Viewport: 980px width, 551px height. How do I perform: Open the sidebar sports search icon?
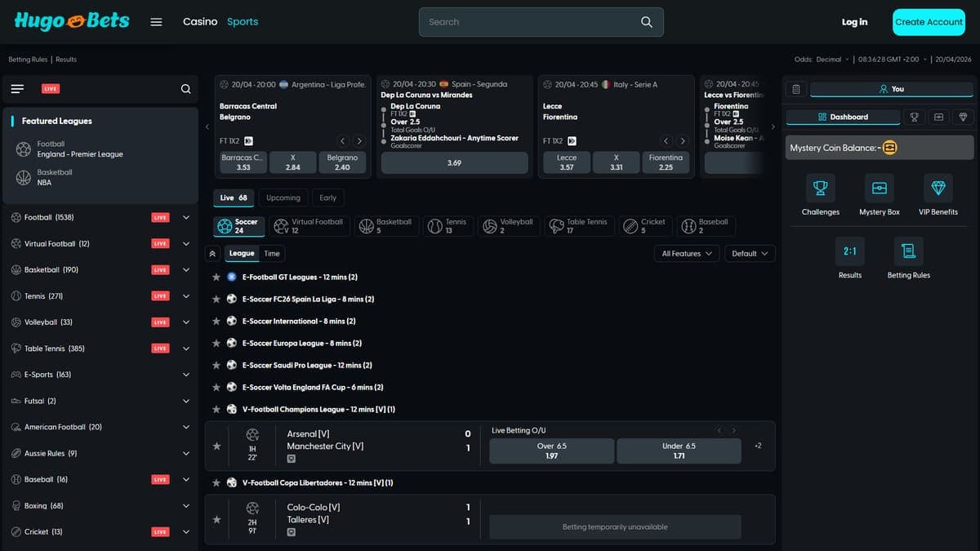point(185,89)
